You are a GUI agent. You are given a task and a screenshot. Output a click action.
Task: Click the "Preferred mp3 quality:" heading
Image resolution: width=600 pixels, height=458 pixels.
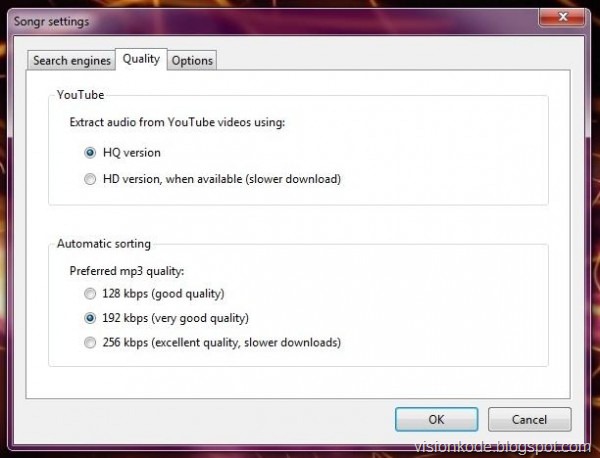point(127,271)
